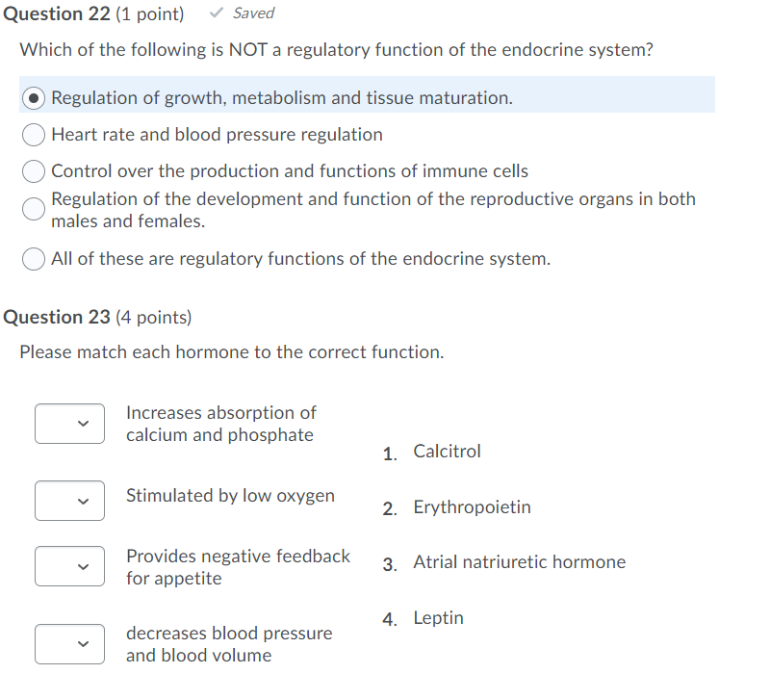Click the Question 23 heading

(58, 317)
